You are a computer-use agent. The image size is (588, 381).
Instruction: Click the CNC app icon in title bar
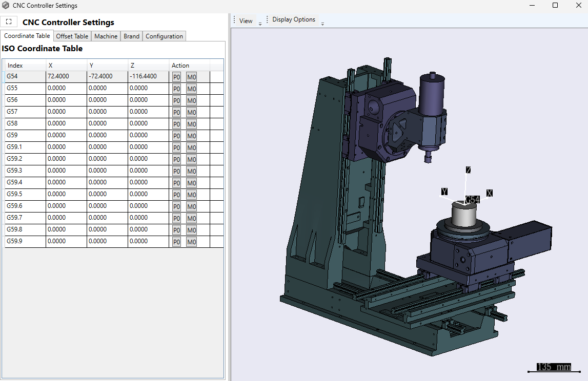[6, 6]
